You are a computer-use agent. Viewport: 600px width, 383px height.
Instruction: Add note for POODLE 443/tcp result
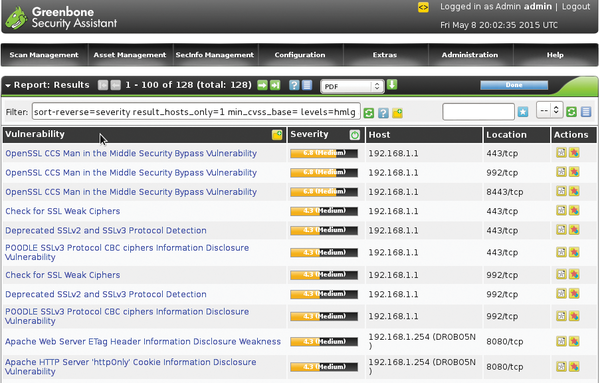coord(561,252)
